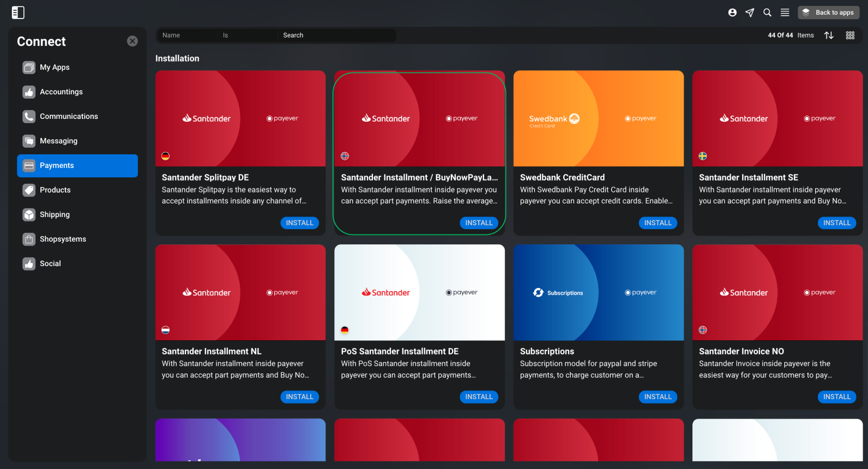Install Swedbank CreditCard

coord(658,223)
